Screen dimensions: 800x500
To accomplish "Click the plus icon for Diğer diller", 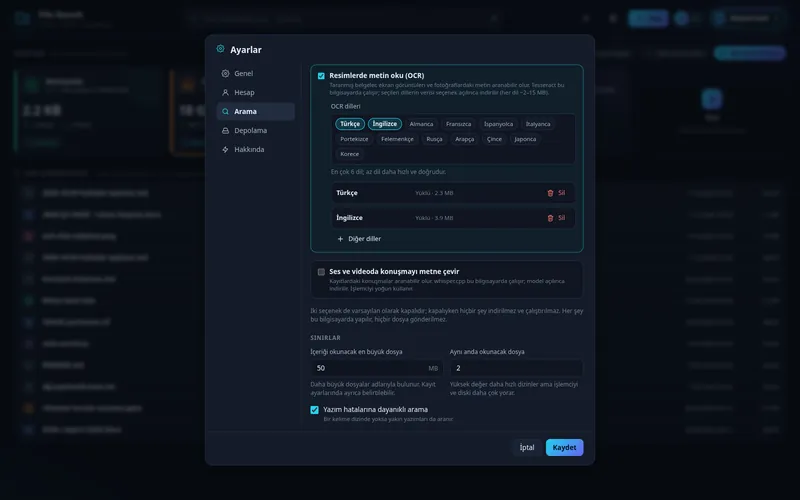I will 340,239.
